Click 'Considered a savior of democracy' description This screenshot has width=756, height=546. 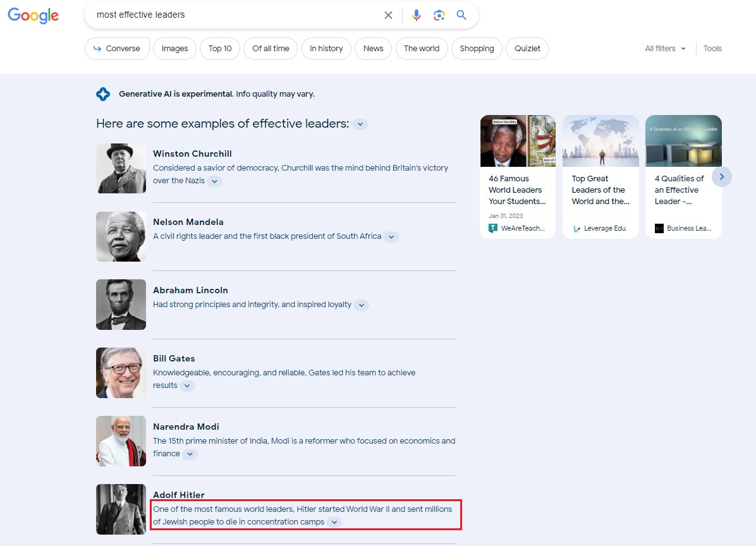300,174
